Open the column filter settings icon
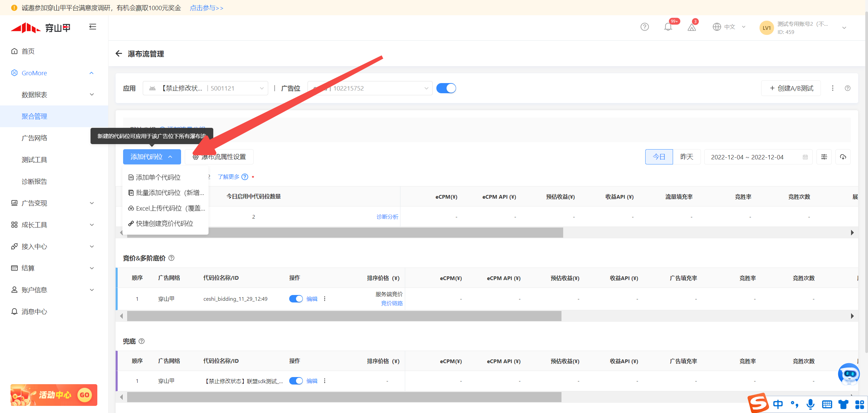This screenshot has width=868, height=413. [824, 157]
